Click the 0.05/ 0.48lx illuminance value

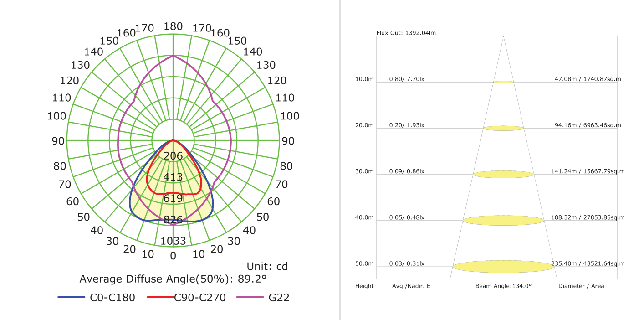(407, 217)
